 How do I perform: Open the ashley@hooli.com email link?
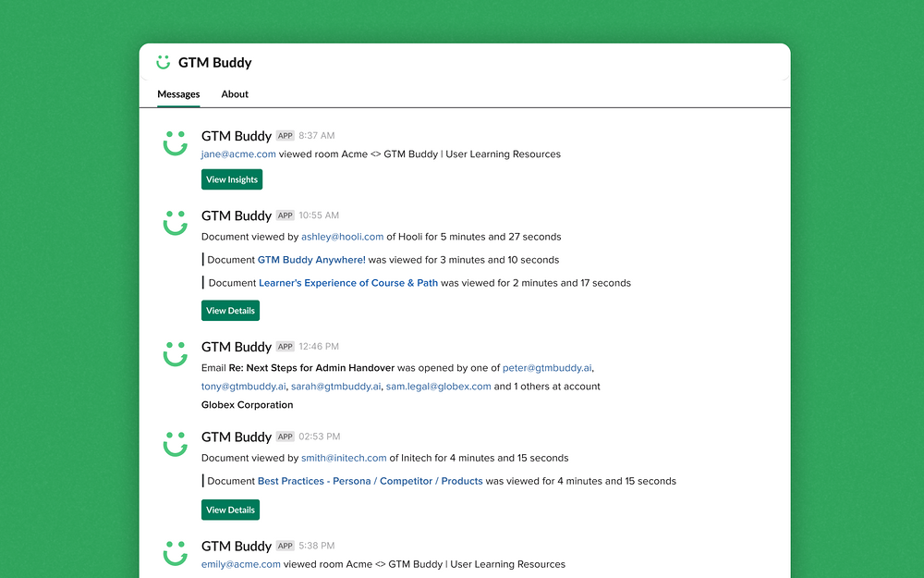click(x=343, y=237)
